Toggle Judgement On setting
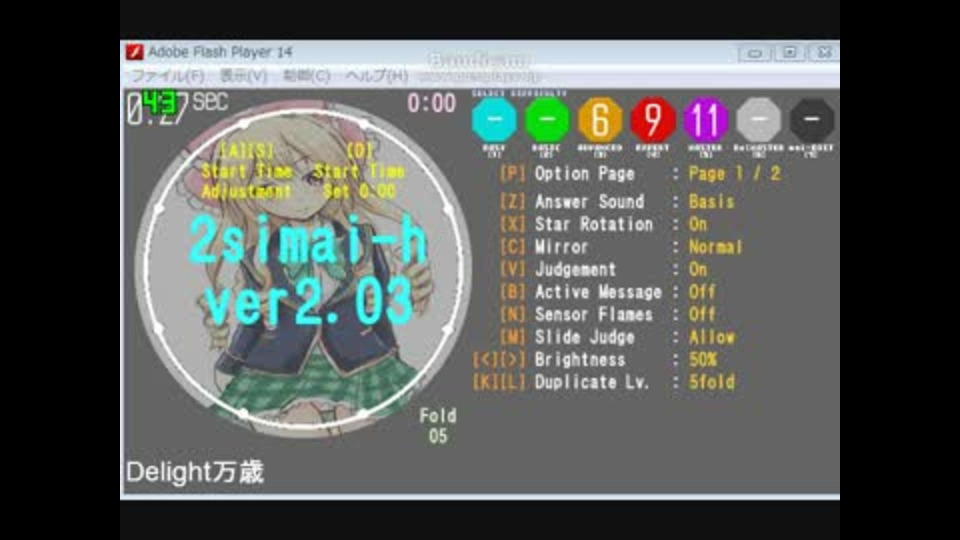 tap(698, 269)
